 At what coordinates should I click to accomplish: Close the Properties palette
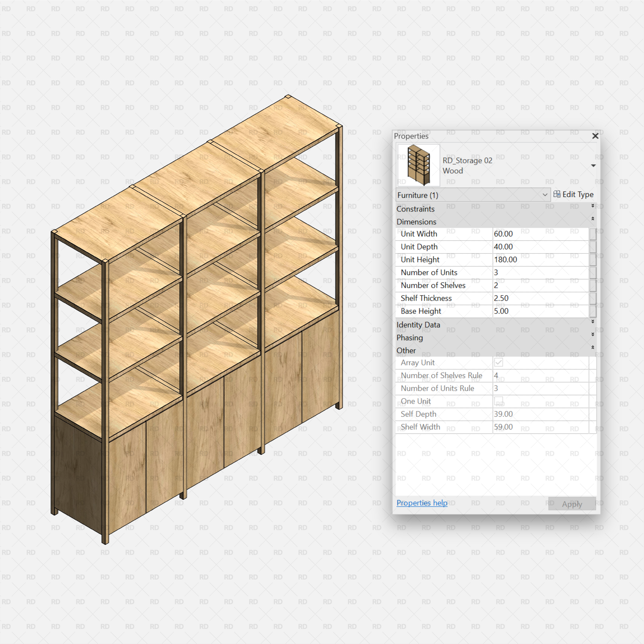click(x=595, y=136)
